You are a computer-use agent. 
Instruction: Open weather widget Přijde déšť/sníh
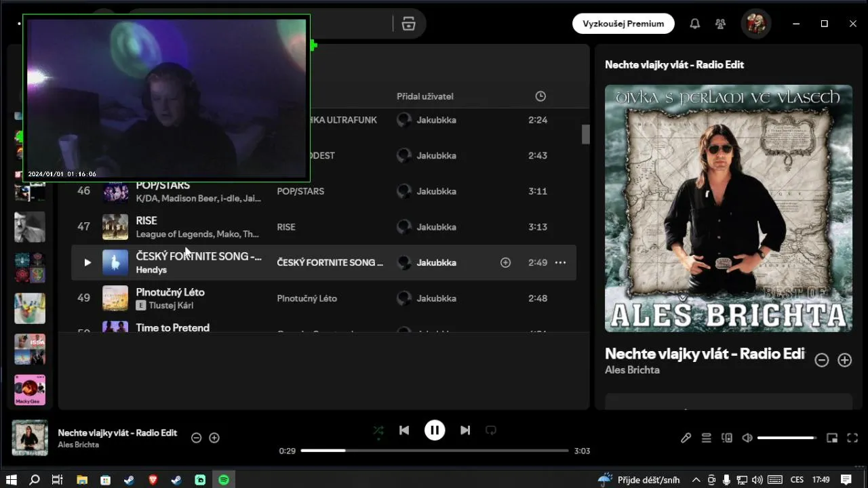[x=639, y=480]
